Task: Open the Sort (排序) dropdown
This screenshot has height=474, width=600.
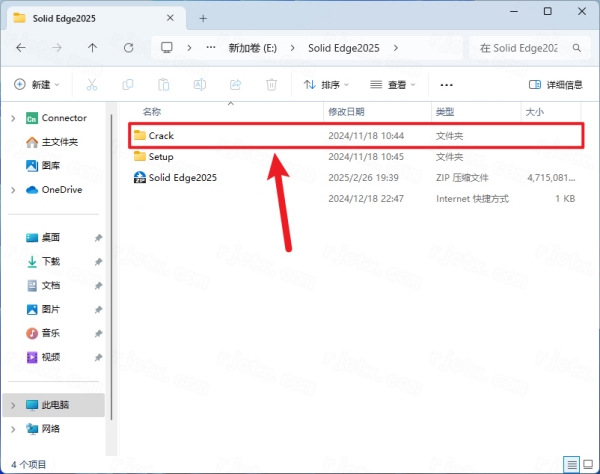Action: click(x=326, y=85)
